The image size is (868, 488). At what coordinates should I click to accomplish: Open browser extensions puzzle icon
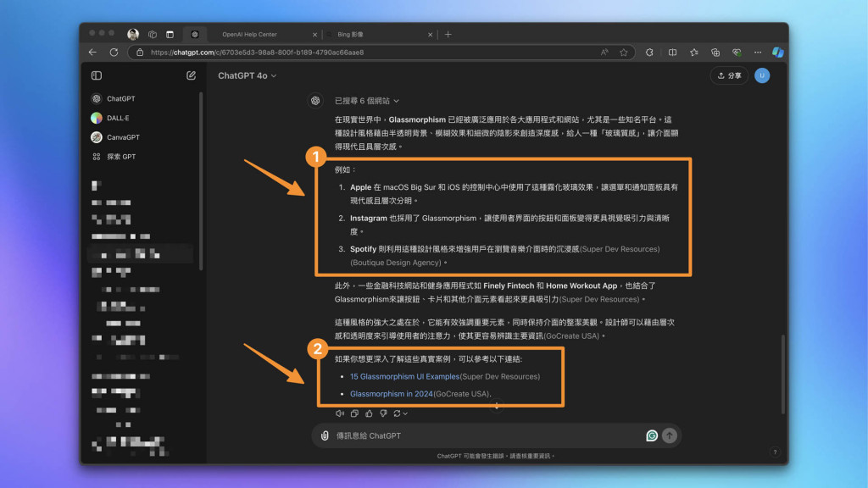[x=649, y=52]
